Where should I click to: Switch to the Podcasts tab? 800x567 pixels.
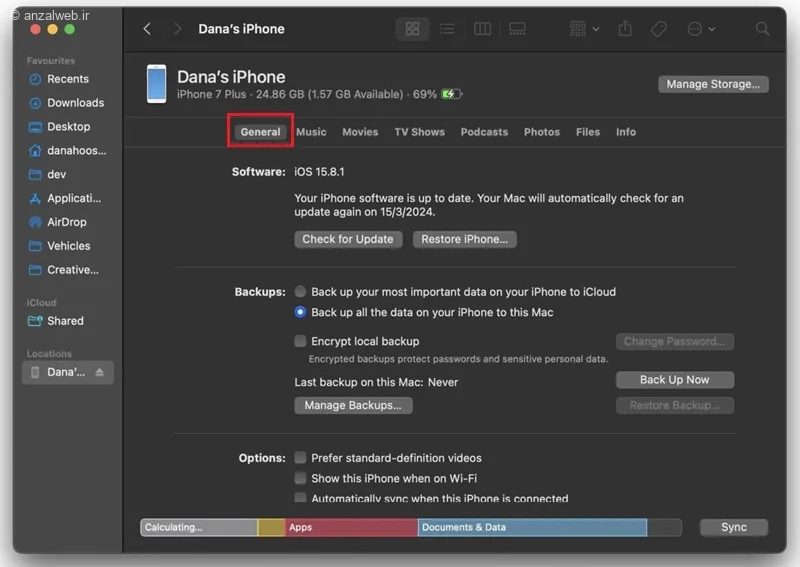coord(484,132)
